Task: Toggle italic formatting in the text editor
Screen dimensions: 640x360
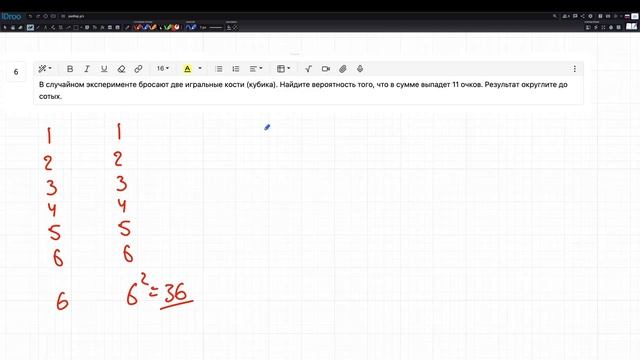Action: click(87, 69)
